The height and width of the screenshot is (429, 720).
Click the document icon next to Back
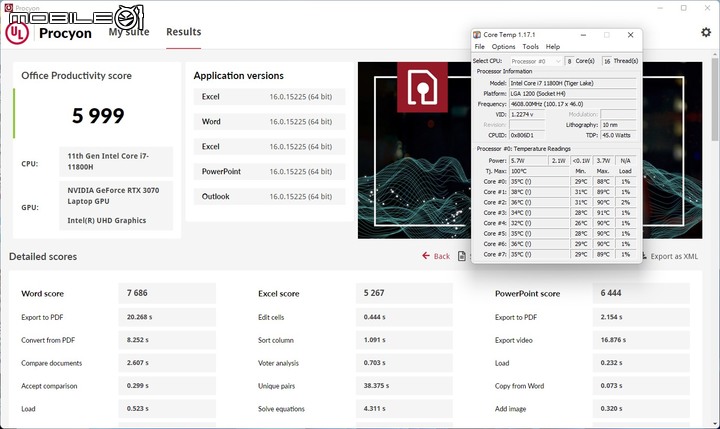click(x=462, y=256)
